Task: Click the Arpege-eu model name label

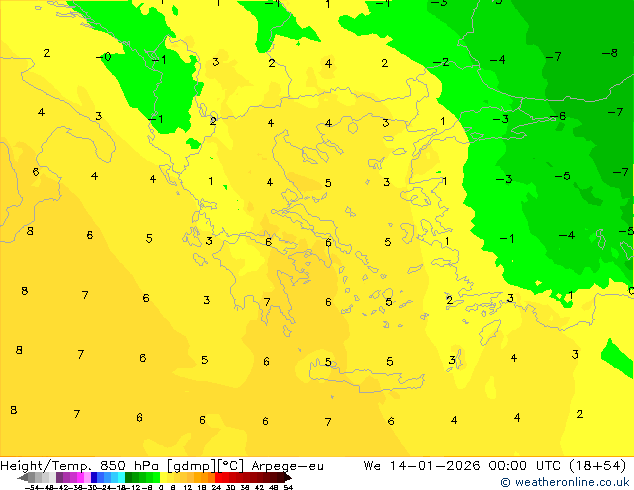Action: 287,466
